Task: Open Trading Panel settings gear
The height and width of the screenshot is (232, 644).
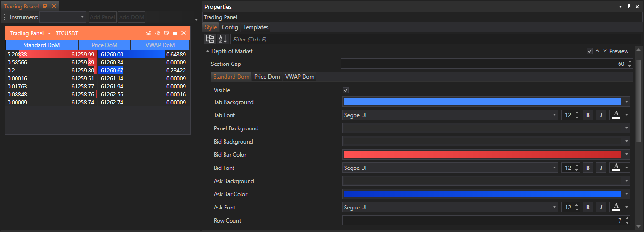Action: coord(158,33)
